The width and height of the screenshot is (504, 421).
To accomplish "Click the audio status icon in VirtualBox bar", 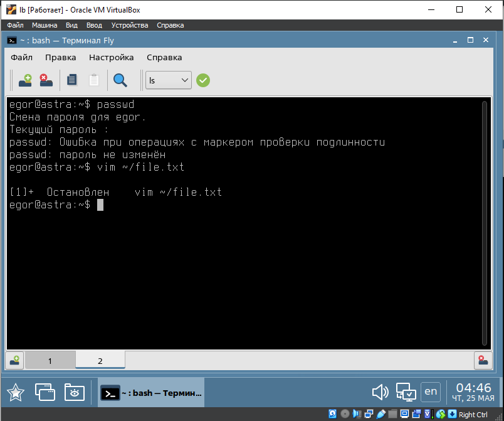I will (357, 414).
